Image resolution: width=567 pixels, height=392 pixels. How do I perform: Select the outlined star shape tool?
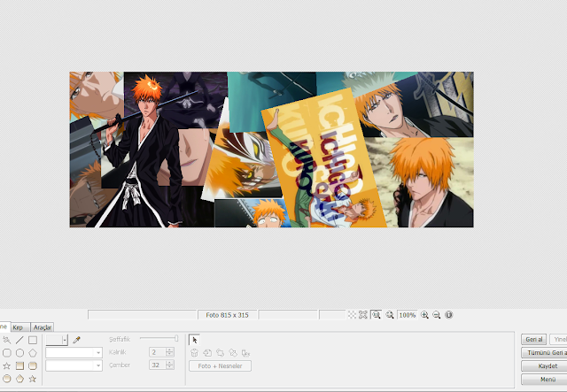(6, 365)
